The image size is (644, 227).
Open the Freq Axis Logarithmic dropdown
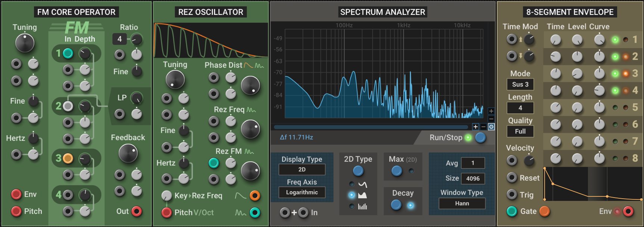pos(302,192)
